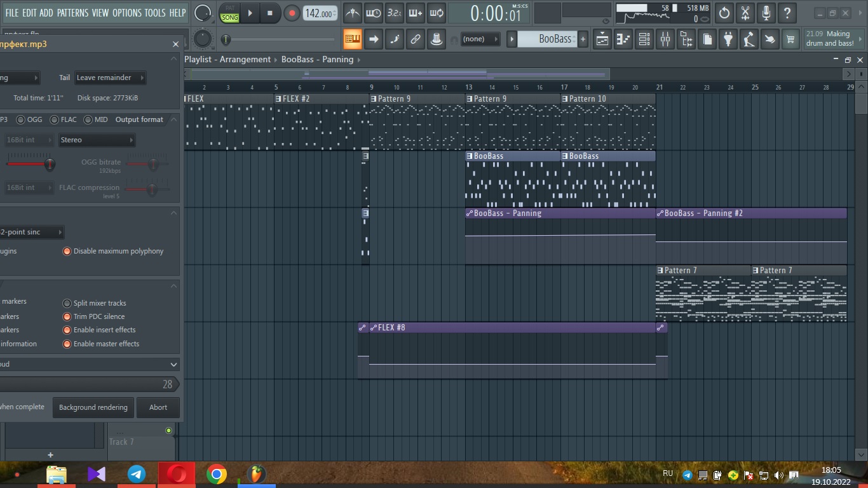
Task: Open the Stereo channel mode dropdown
Action: (x=97, y=140)
